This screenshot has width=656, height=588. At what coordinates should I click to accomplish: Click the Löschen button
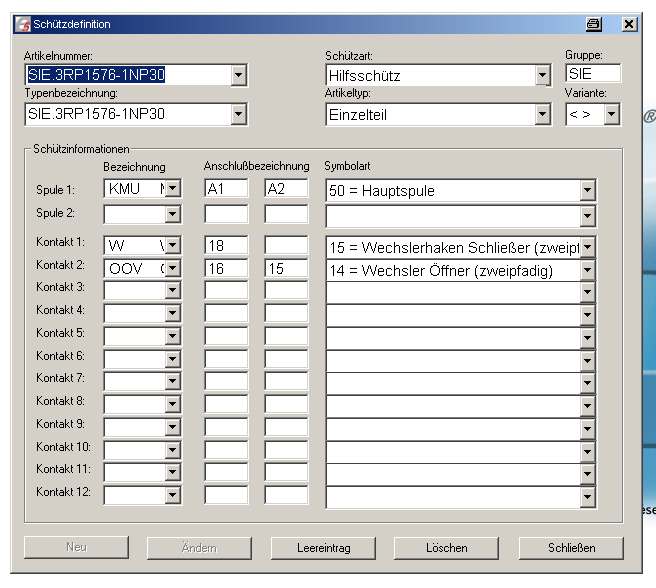(x=446, y=548)
